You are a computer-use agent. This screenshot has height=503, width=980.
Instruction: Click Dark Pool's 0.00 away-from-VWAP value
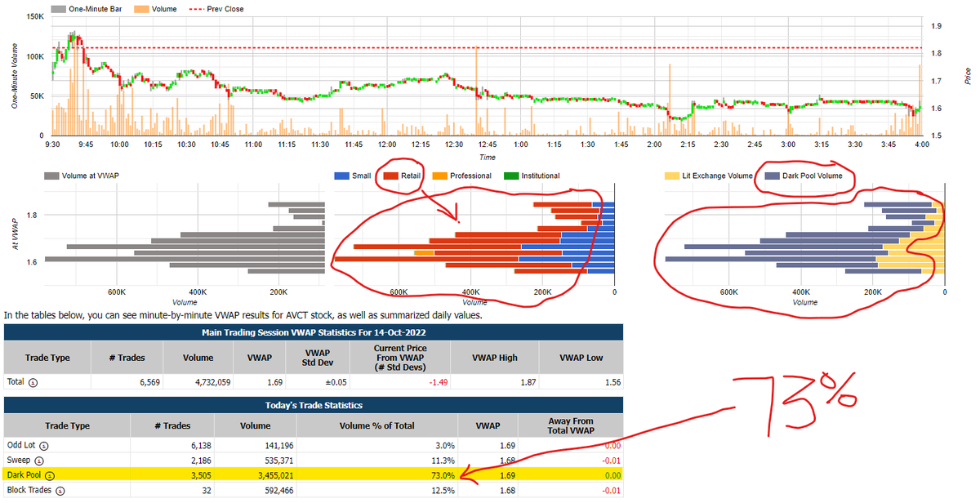612,475
